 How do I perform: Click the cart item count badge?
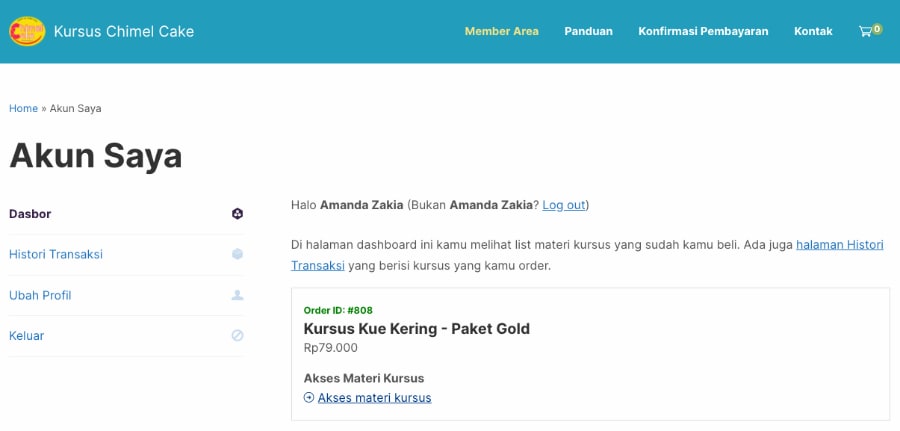click(x=877, y=28)
